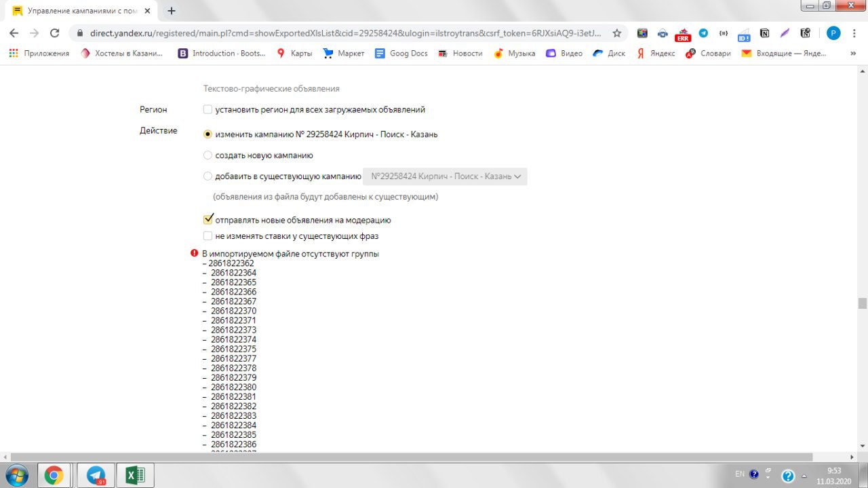Open the Диск bookmark
Screen dimensions: 868x488
tap(609, 53)
